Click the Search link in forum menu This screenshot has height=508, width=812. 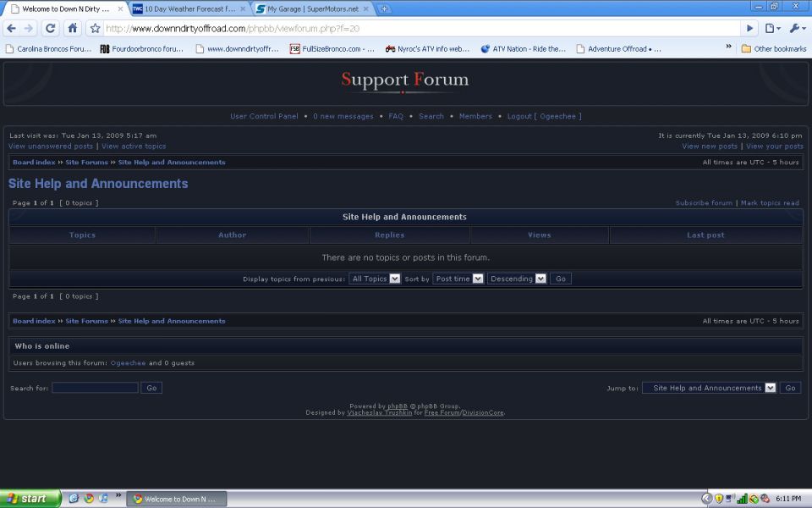pos(431,116)
